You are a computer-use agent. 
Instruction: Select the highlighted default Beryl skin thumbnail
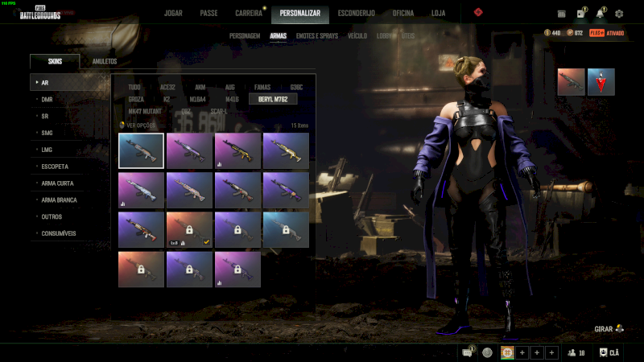[141, 150]
